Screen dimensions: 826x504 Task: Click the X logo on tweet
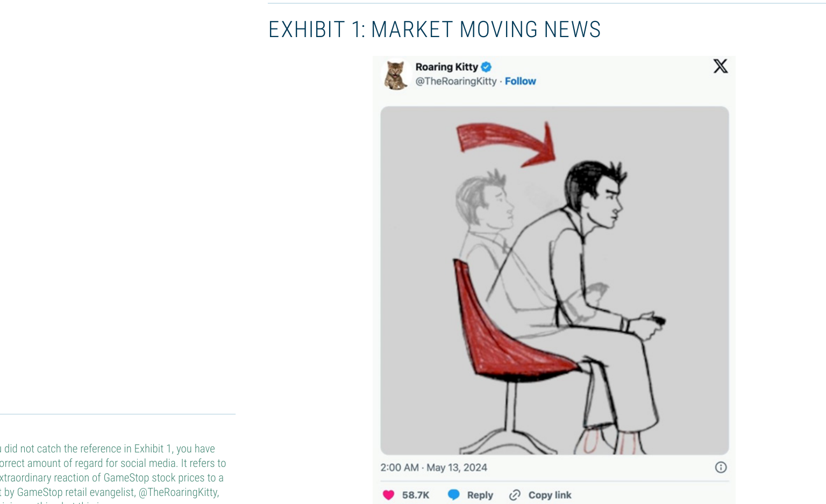(x=721, y=66)
